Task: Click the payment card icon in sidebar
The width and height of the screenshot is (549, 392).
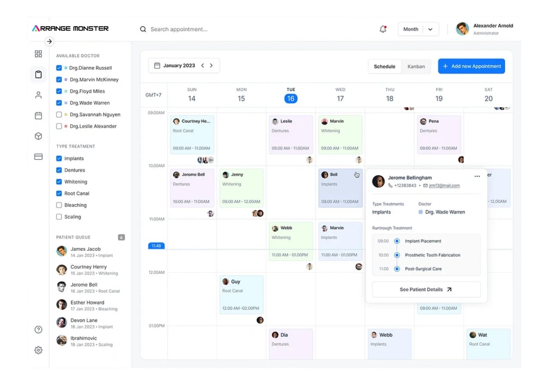Action: (38, 157)
